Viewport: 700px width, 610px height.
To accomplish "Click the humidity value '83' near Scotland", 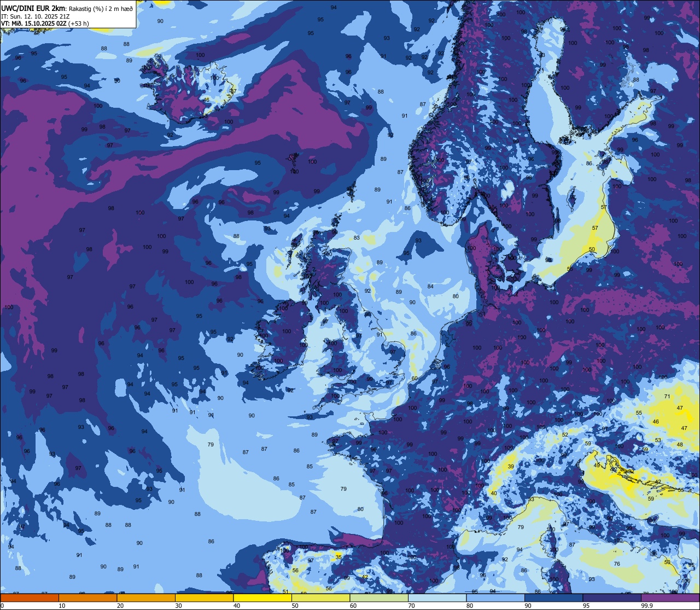I will click(x=357, y=238).
